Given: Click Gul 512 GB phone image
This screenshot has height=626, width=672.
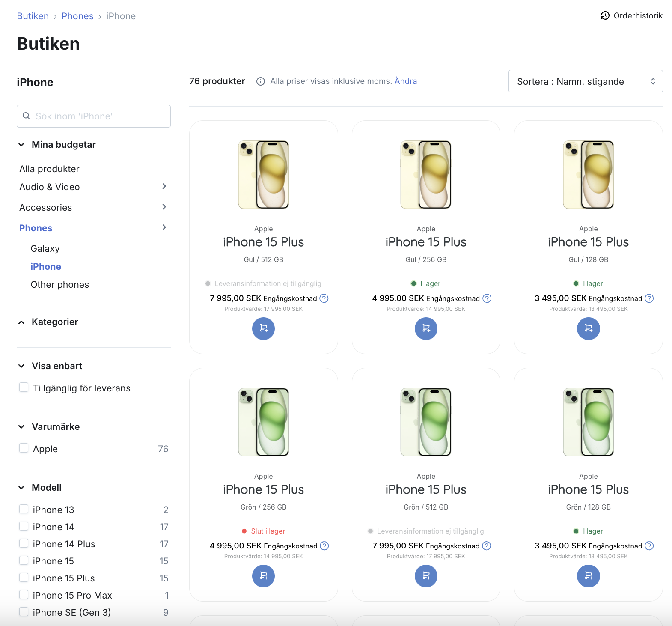Looking at the screenshot, I should 263,175.
